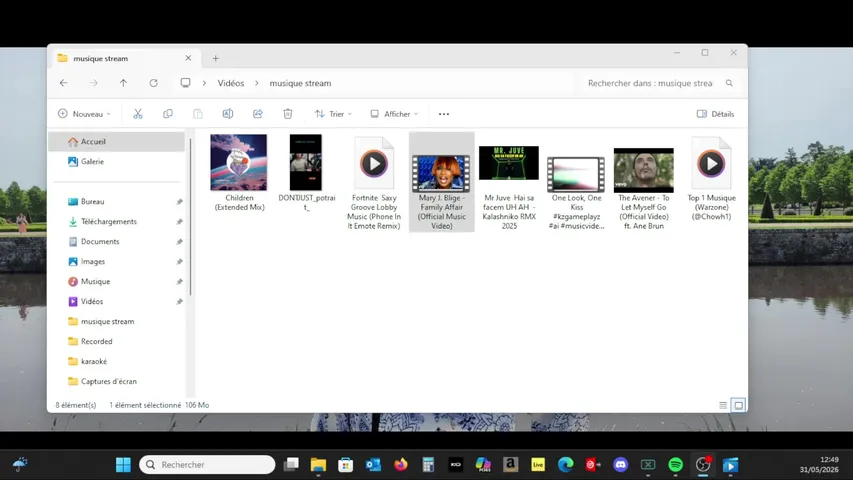
Task: Refresh the musique stream folder
Action: click(x=153, y=83)
